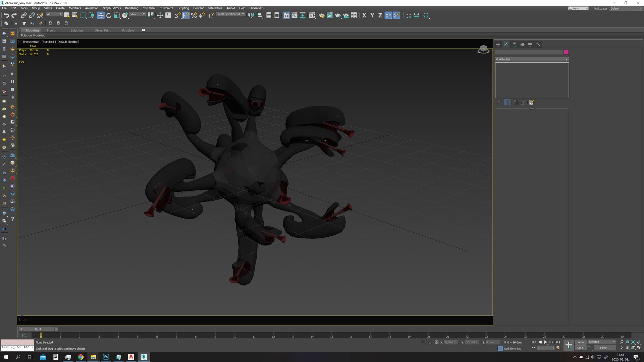
Task: Click the Set K. button
Action: (581, 348)
